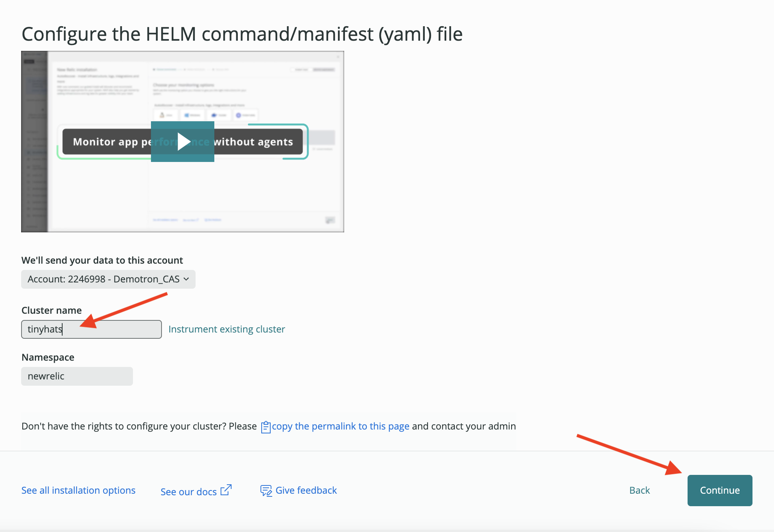
Task: Click the Continue button
Action: click(x=720, y=491)
